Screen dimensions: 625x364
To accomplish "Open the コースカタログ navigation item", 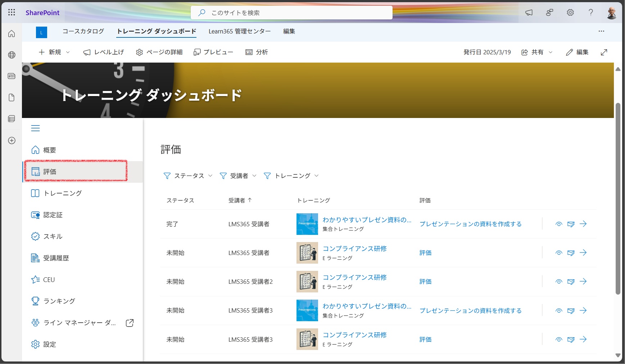I will pos(83,31).
